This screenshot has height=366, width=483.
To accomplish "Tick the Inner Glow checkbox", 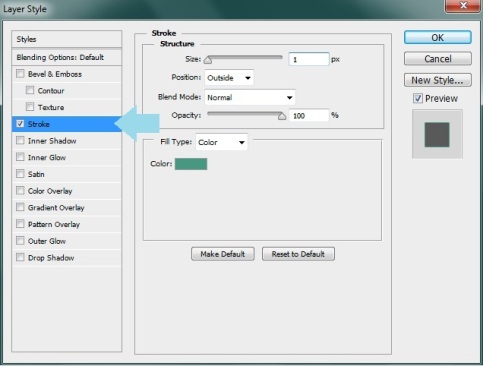I will point(20,157).
